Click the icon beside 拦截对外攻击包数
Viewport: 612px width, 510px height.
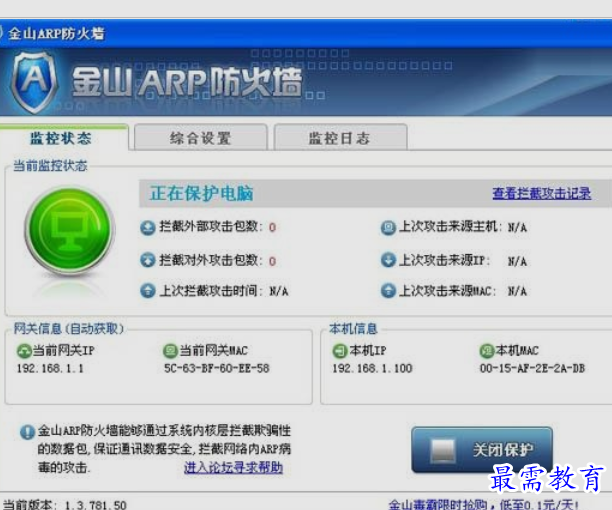coord(148,260)
